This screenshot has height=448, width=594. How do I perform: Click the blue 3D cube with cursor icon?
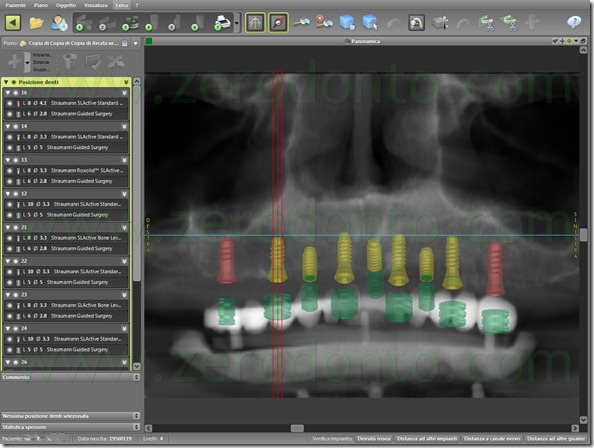[370, 22]
